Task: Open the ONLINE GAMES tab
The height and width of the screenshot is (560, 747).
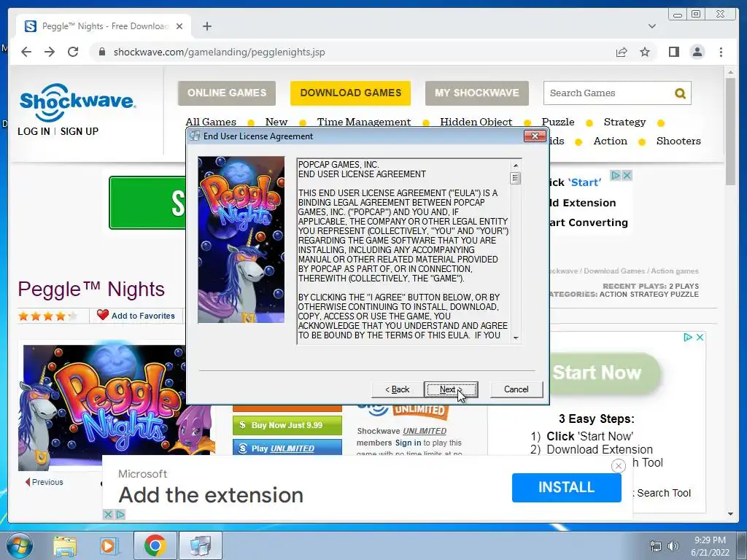Action: point(227,93)
